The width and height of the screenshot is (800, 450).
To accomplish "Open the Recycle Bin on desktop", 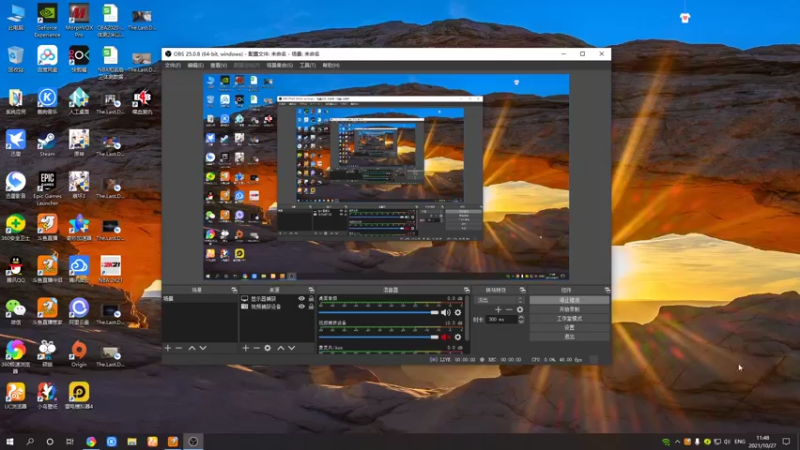I will 15,59.
